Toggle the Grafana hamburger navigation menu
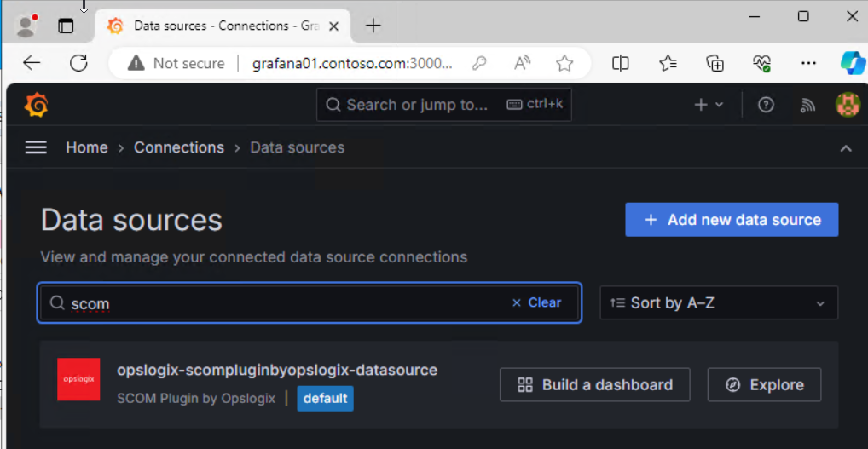This screenshot has height=449, width=868. pyautogui.click(x=36, y=147)
